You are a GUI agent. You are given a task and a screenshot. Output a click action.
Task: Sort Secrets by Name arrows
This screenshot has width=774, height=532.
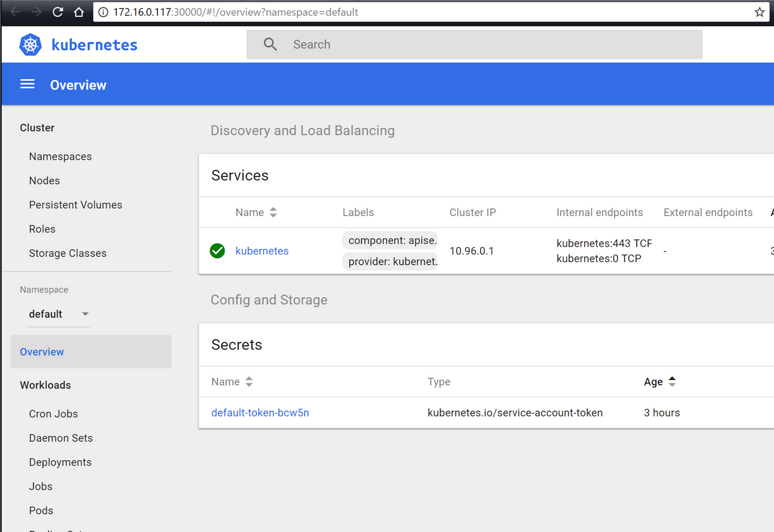249,382
